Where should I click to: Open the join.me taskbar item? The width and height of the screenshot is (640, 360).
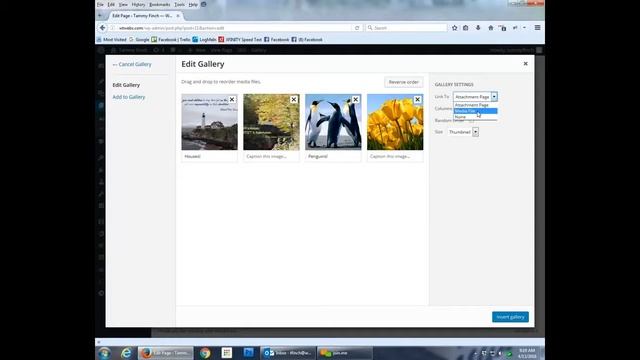[x=345, y=353]
